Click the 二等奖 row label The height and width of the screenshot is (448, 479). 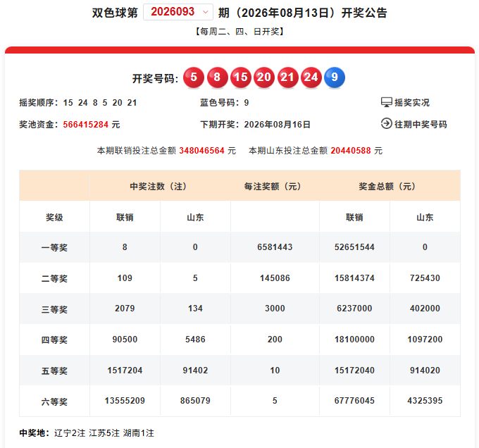point(54,278)
